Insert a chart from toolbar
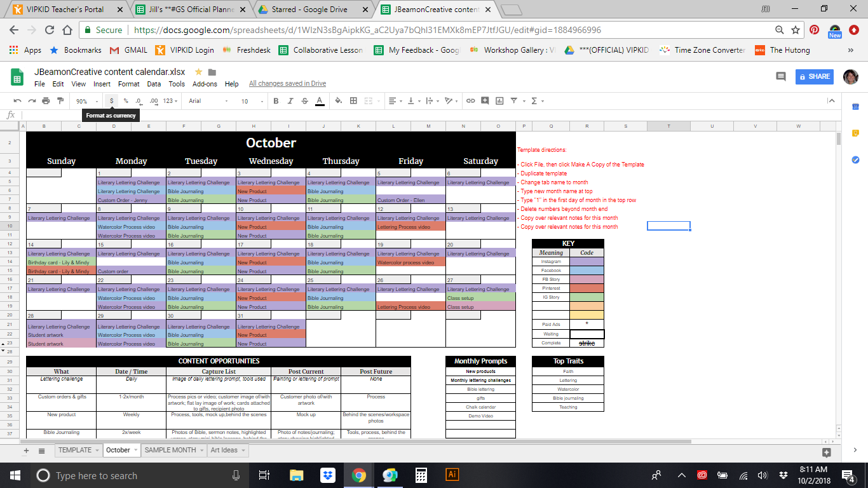The image size is (868, 488). 499,100
